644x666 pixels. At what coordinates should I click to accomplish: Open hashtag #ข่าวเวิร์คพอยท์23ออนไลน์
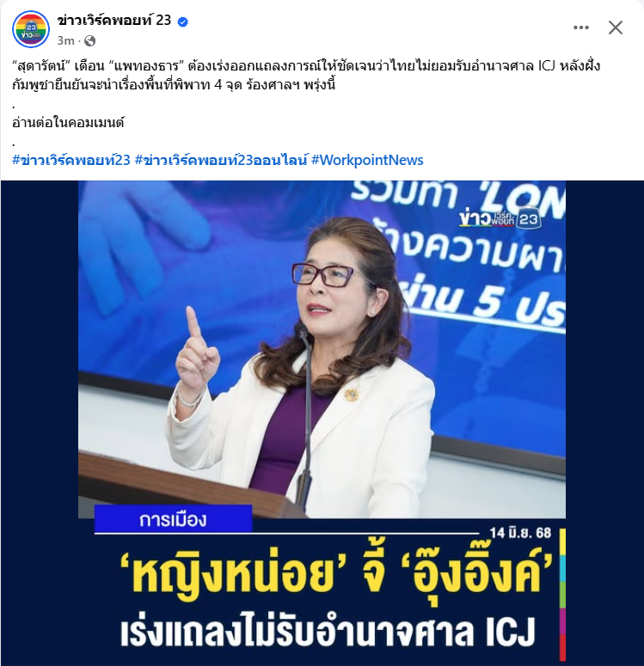[x=221, y=160]
